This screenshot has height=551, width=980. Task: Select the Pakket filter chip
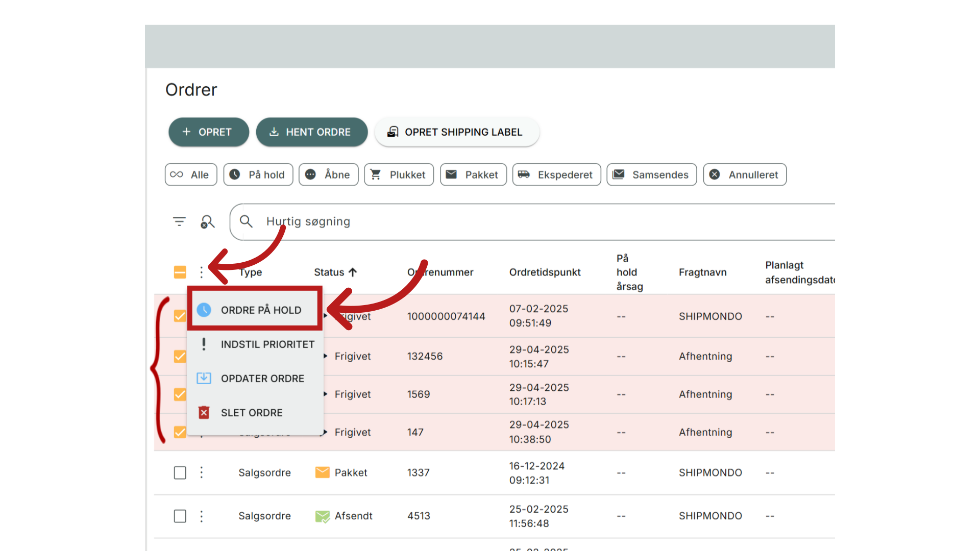474,174
